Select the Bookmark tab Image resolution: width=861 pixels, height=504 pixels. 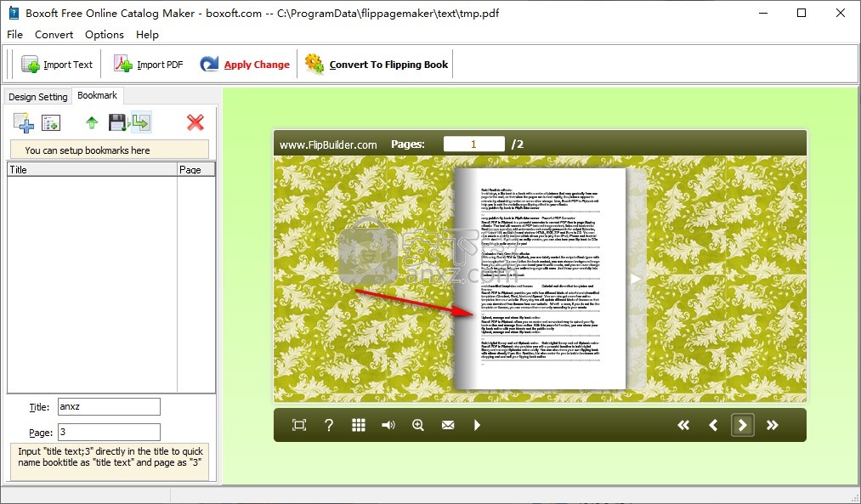[x=97, y=95]
